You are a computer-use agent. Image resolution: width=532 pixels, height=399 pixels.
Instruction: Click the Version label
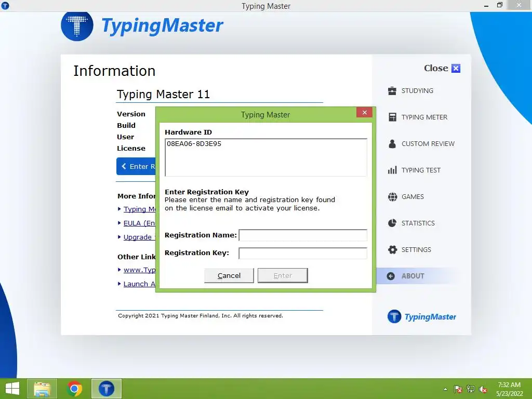tap(131, 114)
